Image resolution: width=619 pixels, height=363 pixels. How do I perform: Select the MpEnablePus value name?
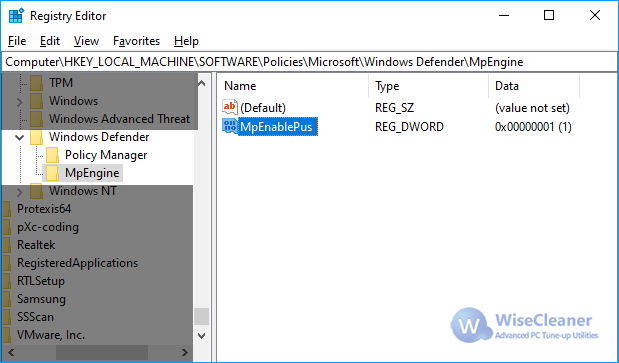278,127
